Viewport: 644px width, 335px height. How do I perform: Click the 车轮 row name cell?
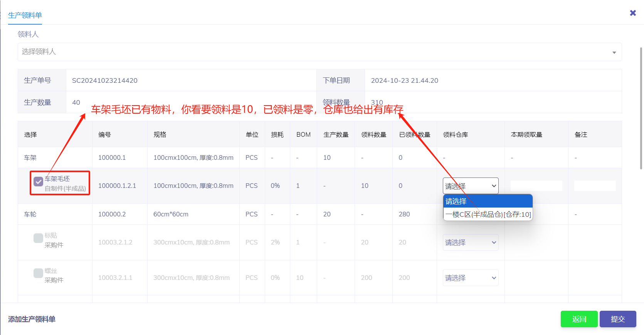30,214
